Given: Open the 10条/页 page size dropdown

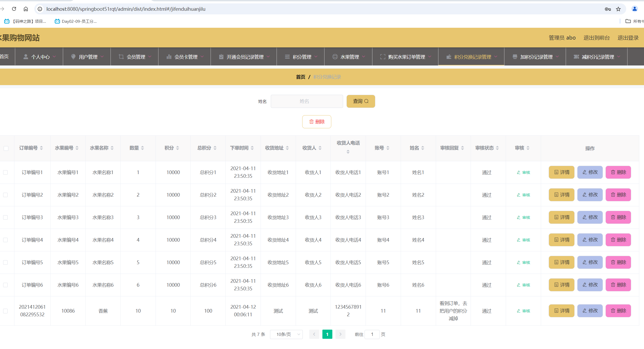Looking at the screenshot, I should 286,334.
